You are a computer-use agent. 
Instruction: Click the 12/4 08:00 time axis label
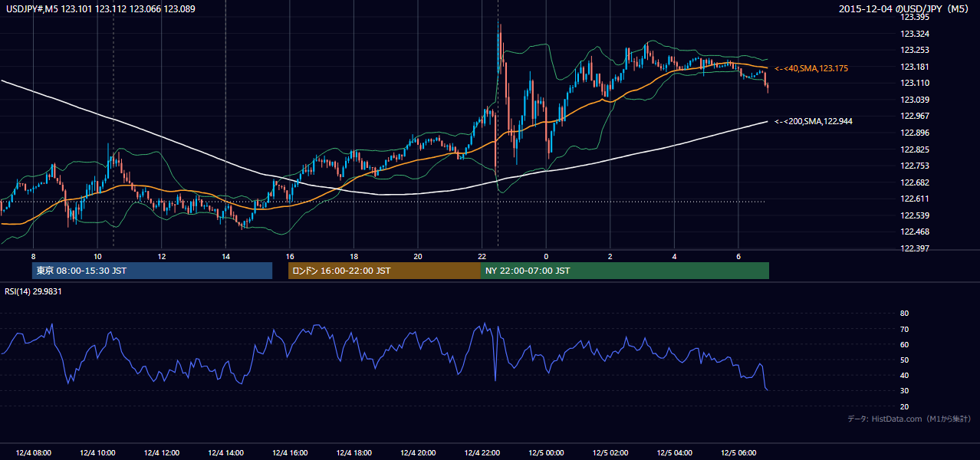click(33, 452)
